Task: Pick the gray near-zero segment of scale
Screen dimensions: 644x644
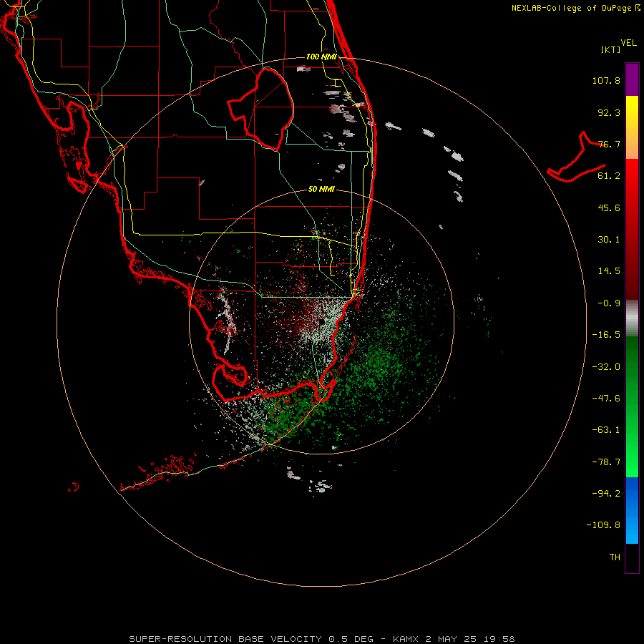Action: (x=632, y=318)
